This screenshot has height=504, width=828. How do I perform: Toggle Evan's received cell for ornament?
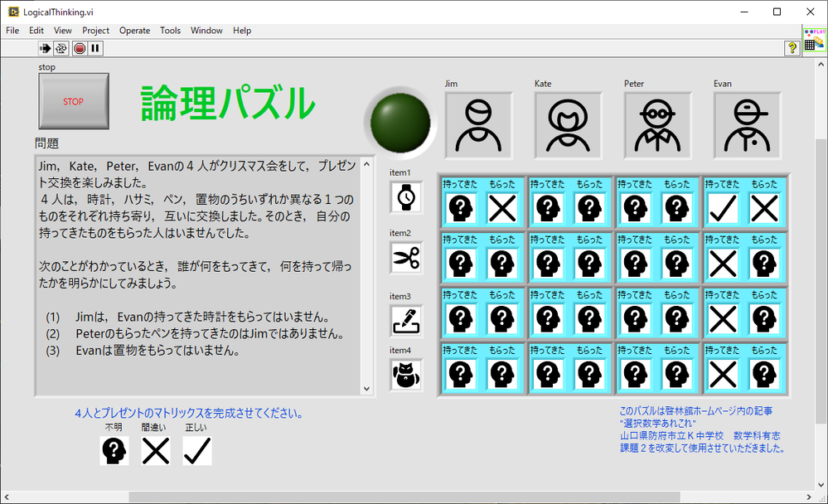point(764,374)
